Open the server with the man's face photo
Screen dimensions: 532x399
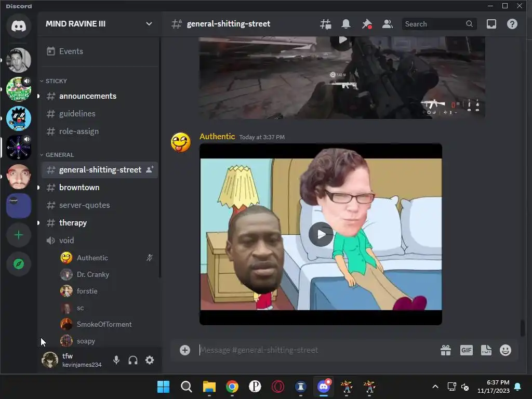click(x=19, y=60)
